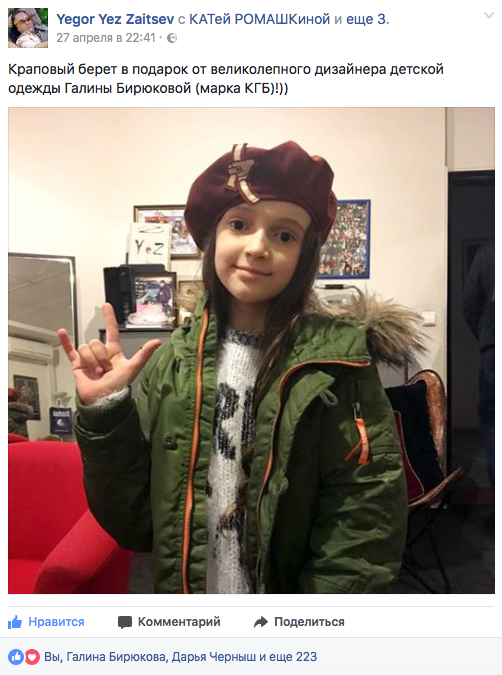Like the post via Нравится label
The height and width of the screenshot is (675, 502).
[x=56, y=622]
